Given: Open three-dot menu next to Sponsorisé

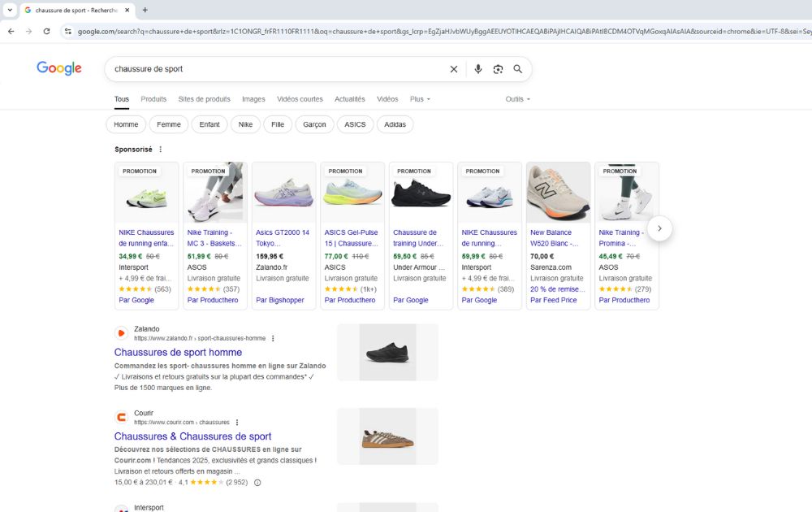Looking at the screenshot, I should 161,150.
